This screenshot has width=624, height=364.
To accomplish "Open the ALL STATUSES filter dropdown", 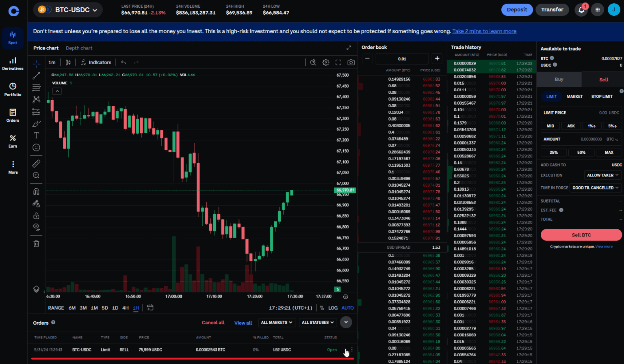I will (318, 323).
